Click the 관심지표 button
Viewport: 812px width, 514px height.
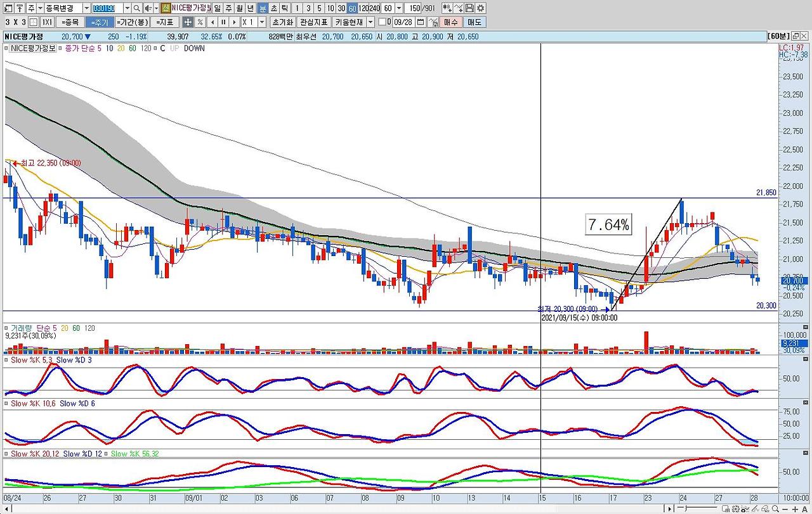[313, 22]
